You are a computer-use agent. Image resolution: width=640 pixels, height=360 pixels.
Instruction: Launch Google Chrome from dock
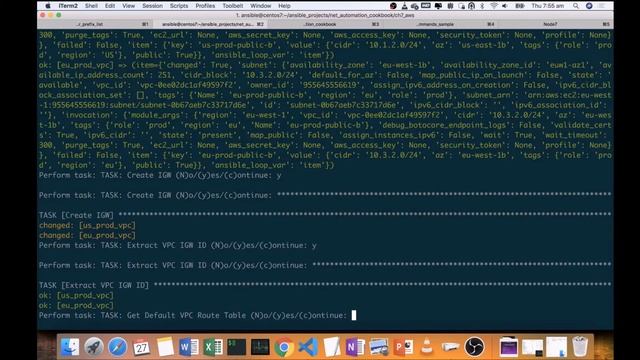point(284,347)
